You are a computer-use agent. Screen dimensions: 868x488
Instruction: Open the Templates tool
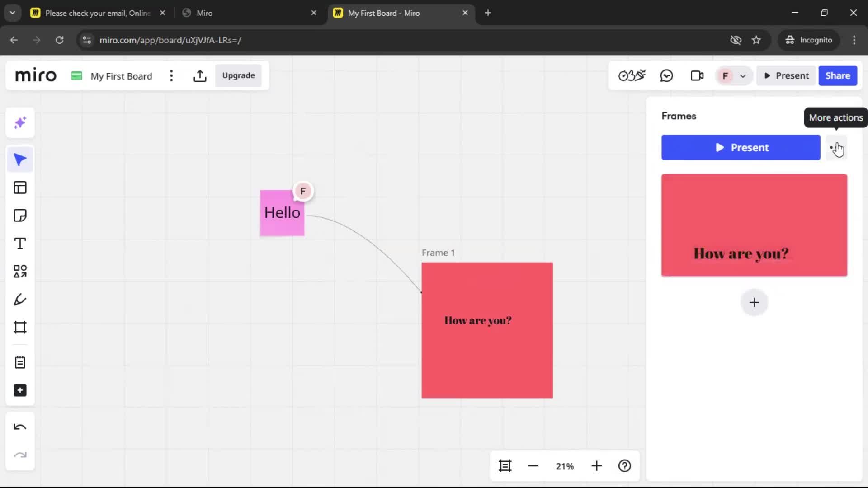pyautogui.click(x=20, y=188)
